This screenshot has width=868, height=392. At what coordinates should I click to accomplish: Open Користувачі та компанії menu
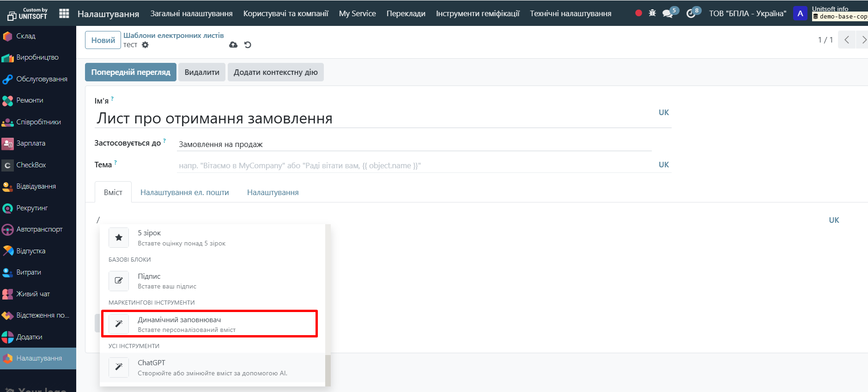click(286, 13)
